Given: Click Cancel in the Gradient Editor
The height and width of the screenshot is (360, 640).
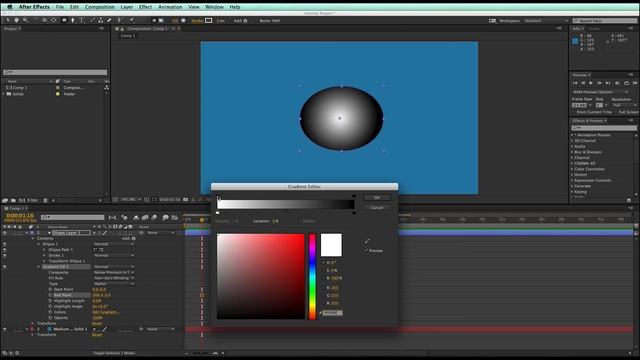Looking at the screenshot, I should point(377,208).
